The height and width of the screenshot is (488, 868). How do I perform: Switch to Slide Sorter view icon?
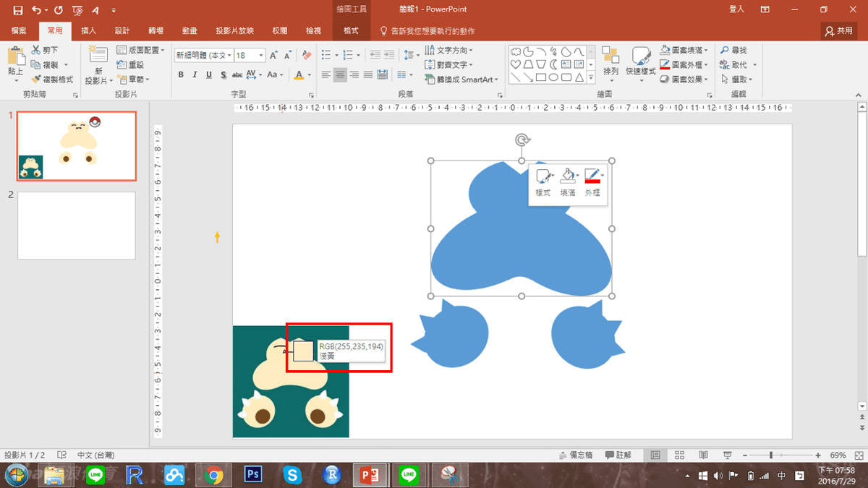point(679,455)
